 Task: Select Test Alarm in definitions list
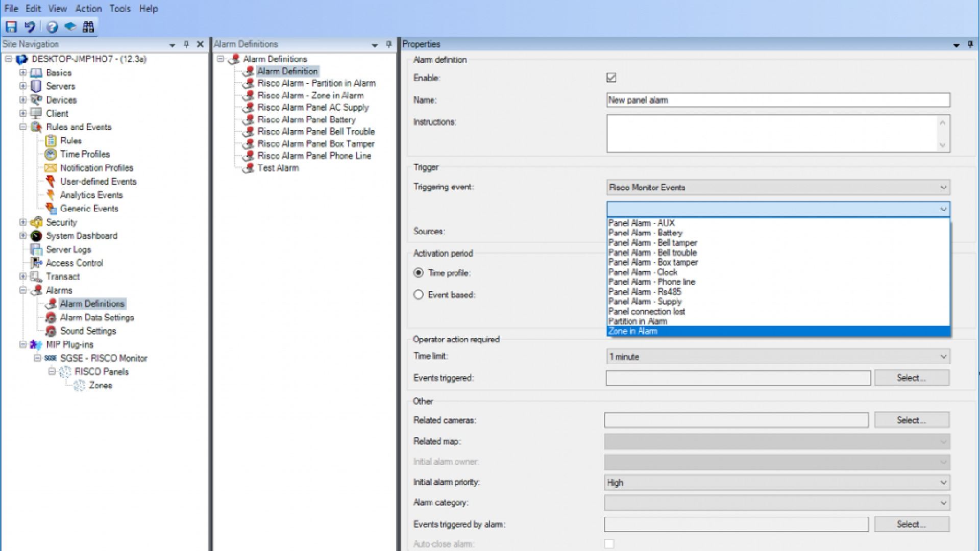click(x=278, y=168)
